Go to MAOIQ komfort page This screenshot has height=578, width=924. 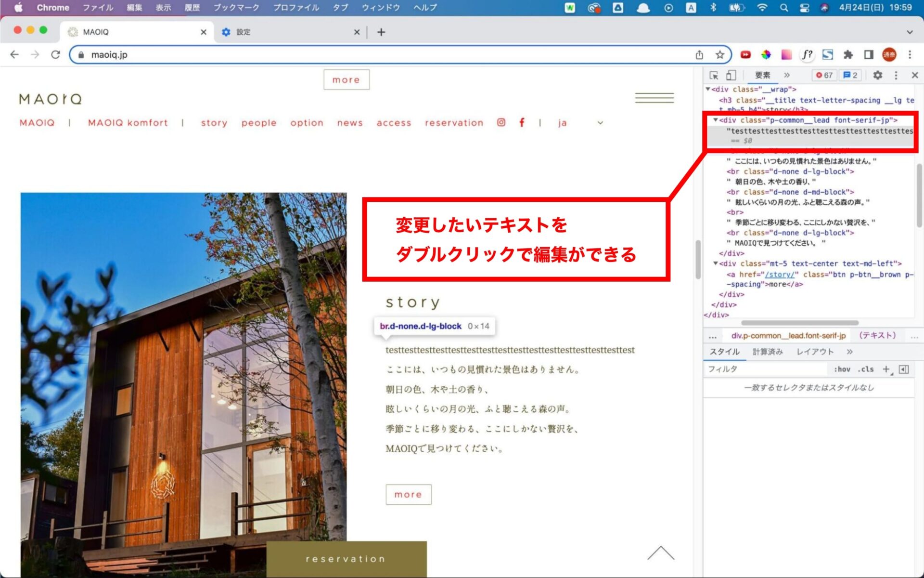[128, 123]
